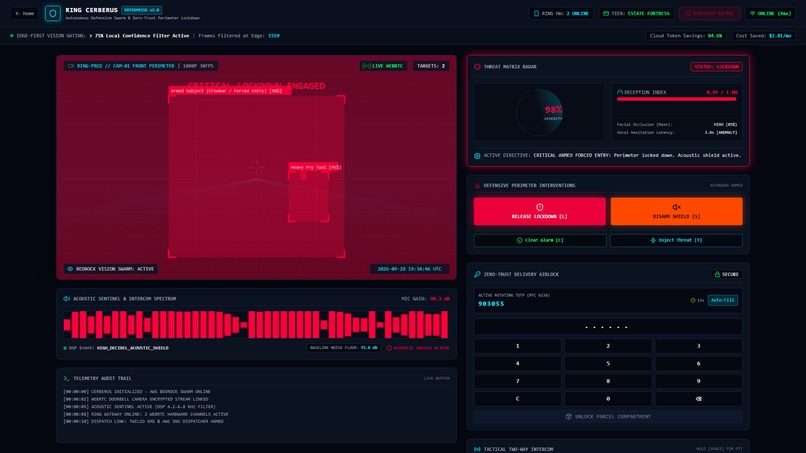Click the Ring Cerberus shield logo icon

point(52,13)
